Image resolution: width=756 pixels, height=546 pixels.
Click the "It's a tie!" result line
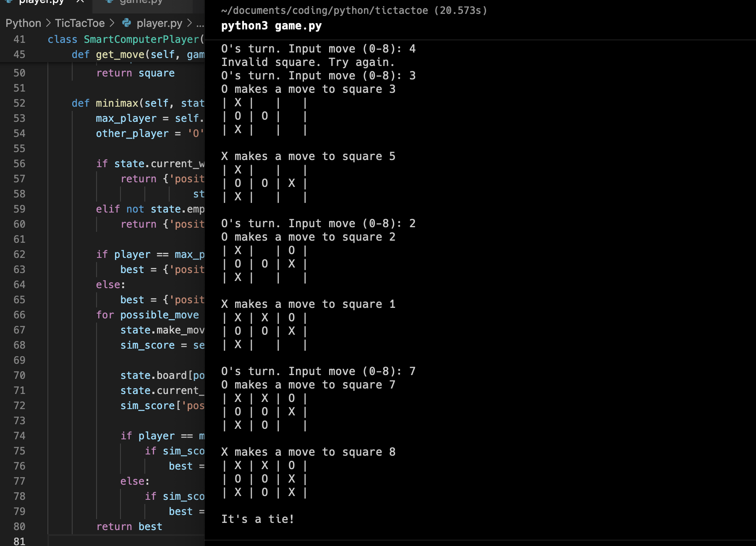click(x=257, y=519)
